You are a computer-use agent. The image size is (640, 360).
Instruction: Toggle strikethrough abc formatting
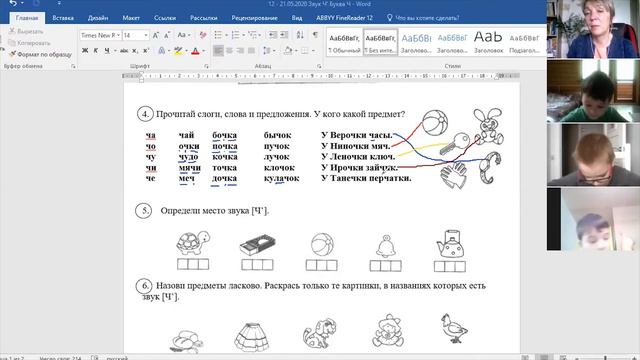[x=124, y=51]
